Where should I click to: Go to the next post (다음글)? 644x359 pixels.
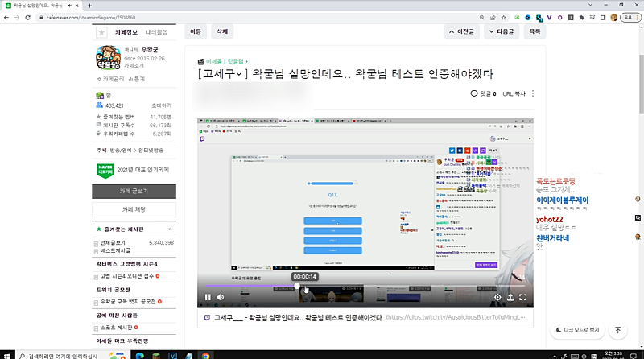coord(500,32)
